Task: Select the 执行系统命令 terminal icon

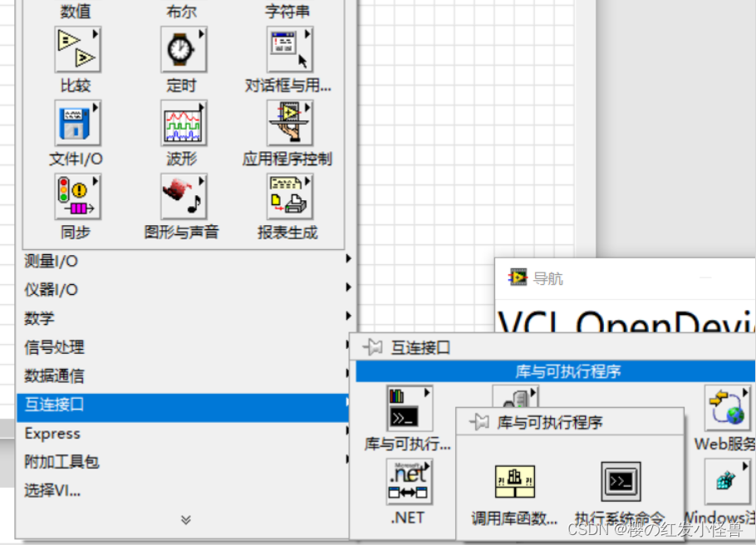Action: pyautogui.click(x=621, y=481)
